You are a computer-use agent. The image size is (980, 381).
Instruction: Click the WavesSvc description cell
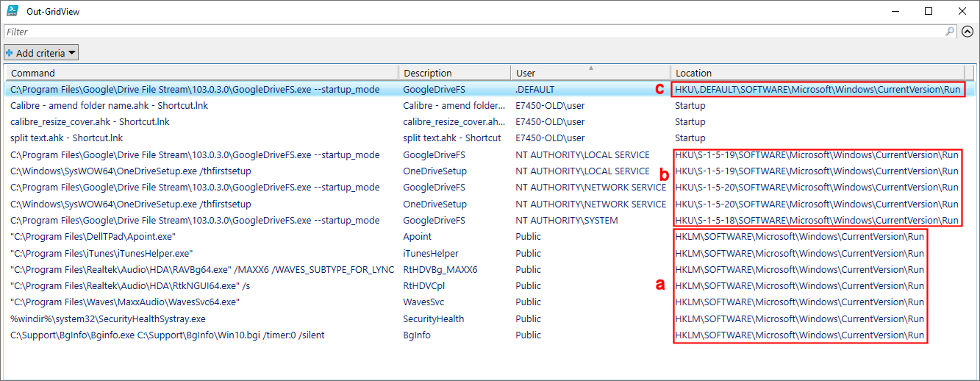coord(423,302)
